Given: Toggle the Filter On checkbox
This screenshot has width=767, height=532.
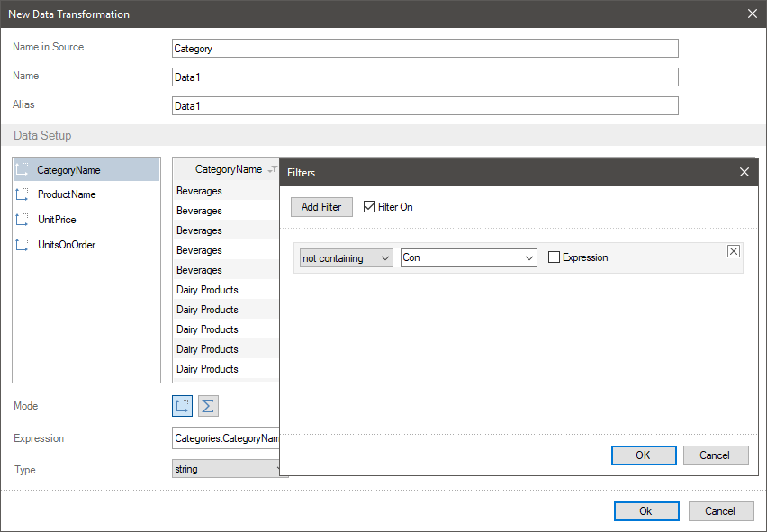Looking at the screenshot, I should coord(370,207).
